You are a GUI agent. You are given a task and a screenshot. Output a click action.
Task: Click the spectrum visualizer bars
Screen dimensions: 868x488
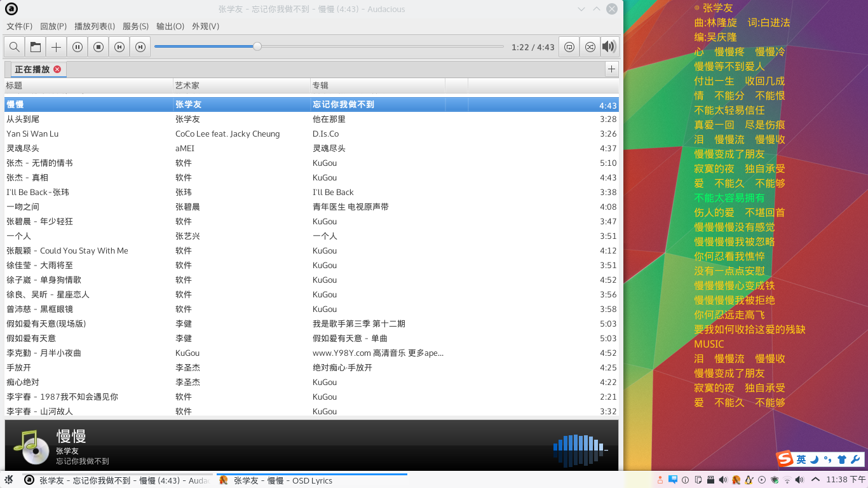(x=580, y=449)
